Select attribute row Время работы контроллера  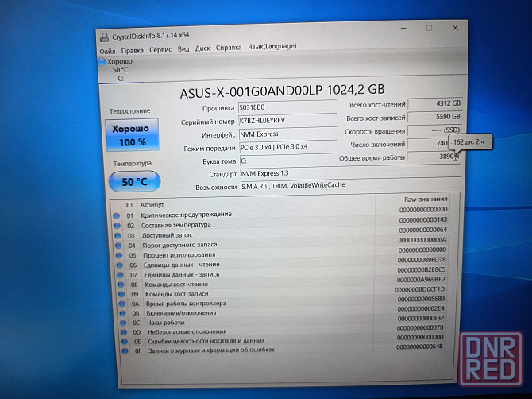coord(284,301)
